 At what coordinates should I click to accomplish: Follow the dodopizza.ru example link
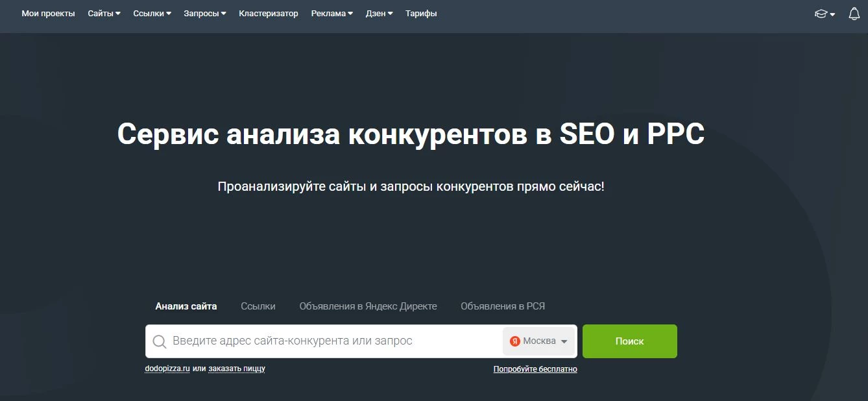167,368
